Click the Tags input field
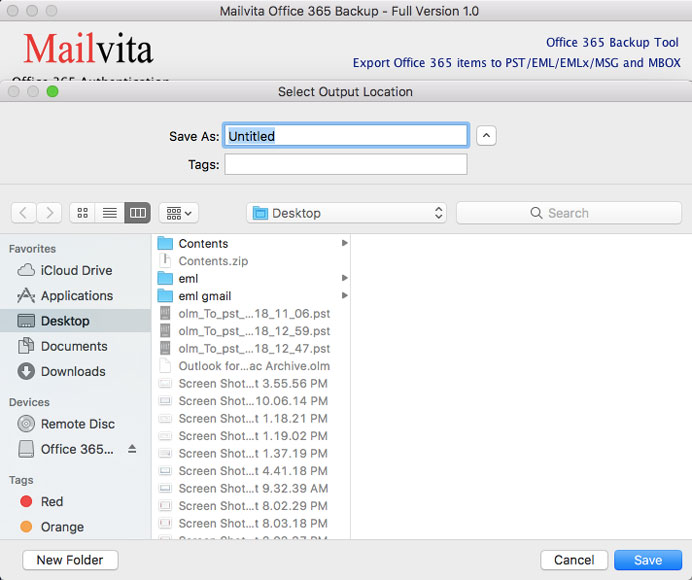Image resolution: width=692 pixels, height=580 pixels. pos(345,164)
